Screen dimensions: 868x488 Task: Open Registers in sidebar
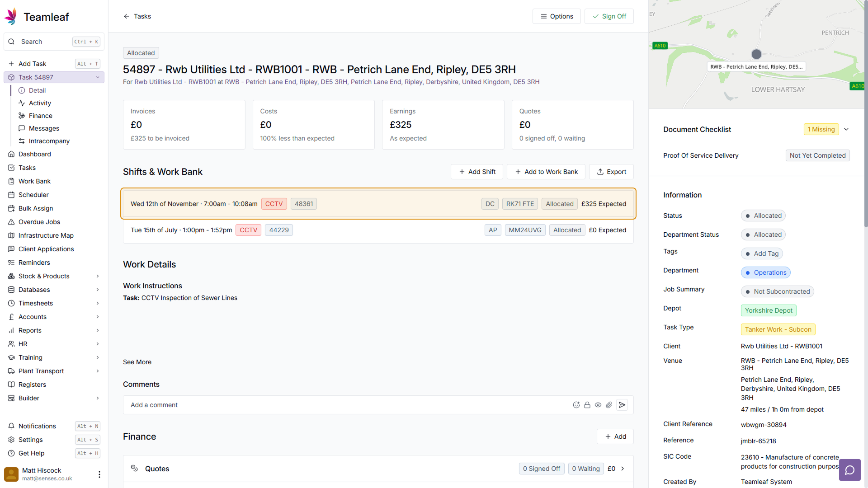coord(54,385)
